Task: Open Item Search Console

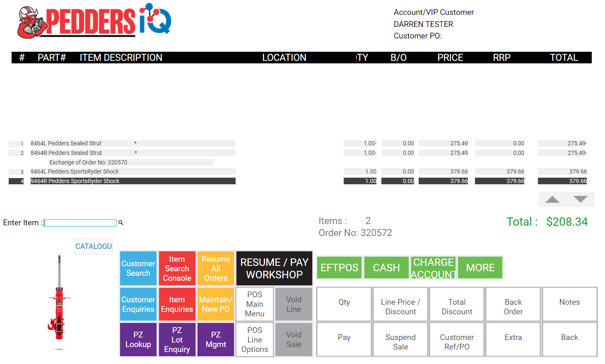Action: coord(177,268)
